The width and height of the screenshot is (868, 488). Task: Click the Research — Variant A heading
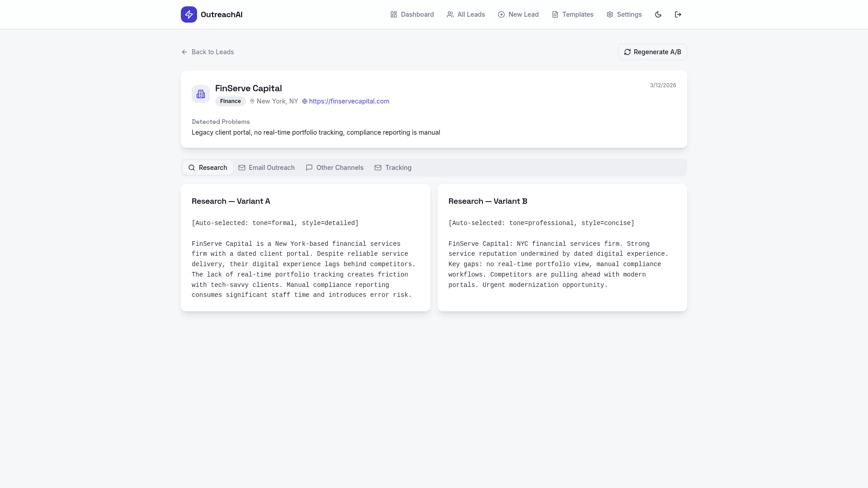(x=231, y=201)
